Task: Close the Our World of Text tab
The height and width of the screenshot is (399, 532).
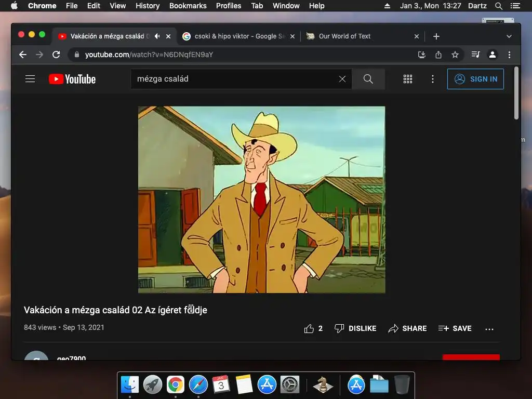Action: pyautogui.click(x=417, y=36)
